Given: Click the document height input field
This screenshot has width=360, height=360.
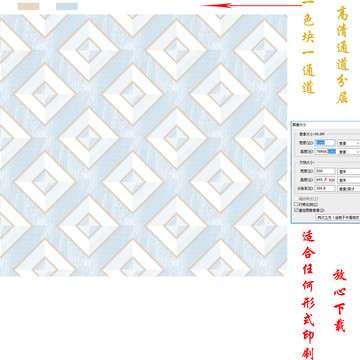Looking at the screenshot, I should click(325, 180).
